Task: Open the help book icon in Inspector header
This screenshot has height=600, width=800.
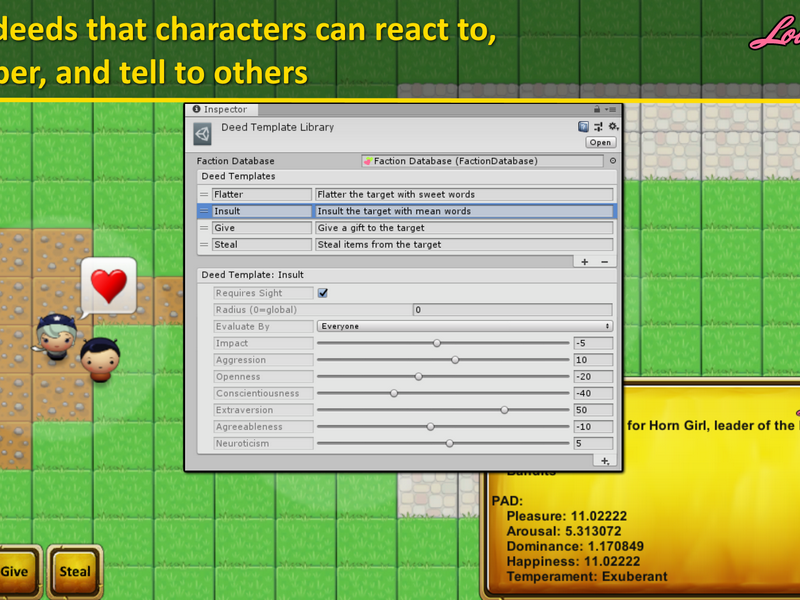Action: 583,127
